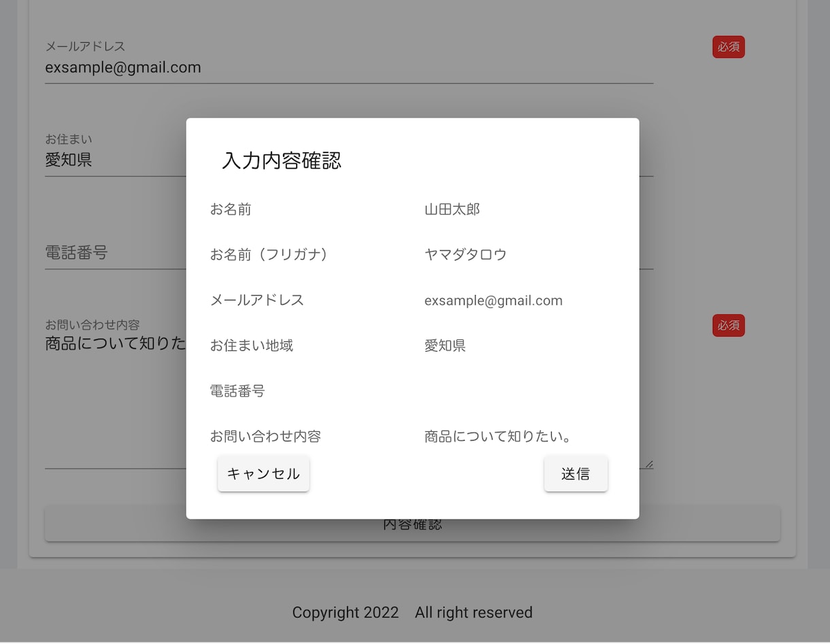
Task: Click the 内容確認 button behind the dialog
Action: pyautogui.click(x=412, y=524)
